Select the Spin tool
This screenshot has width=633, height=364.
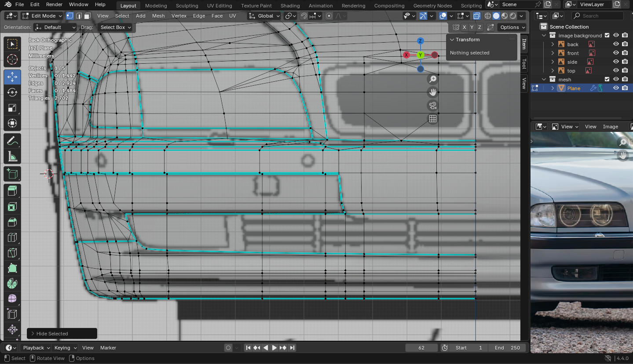[x=12, y=284]
